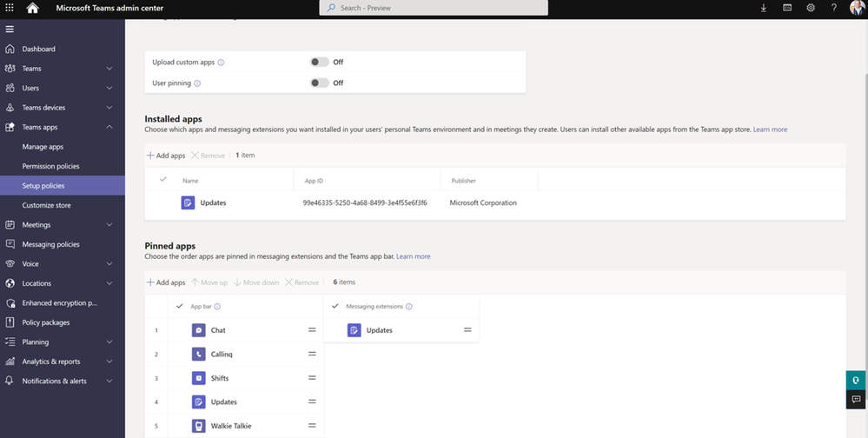Click info icon next to Upload custom apps
Screen dimensions: 868x438
(221, 63)
